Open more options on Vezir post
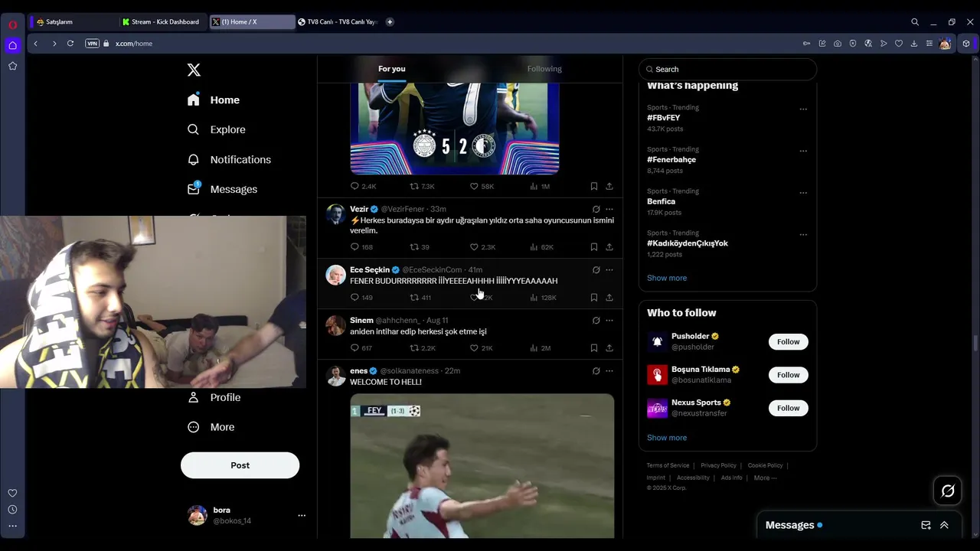The image size is (980, 551). coord(609,209)
